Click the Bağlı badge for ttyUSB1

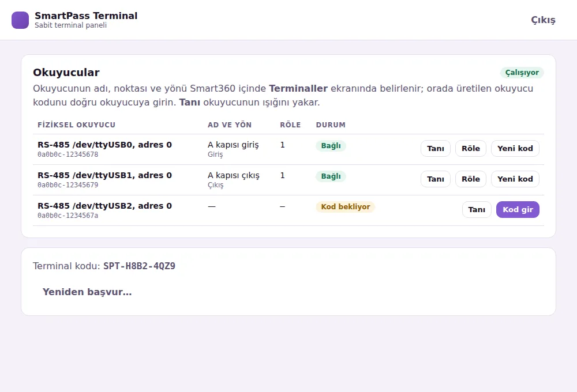click(331, 176)
